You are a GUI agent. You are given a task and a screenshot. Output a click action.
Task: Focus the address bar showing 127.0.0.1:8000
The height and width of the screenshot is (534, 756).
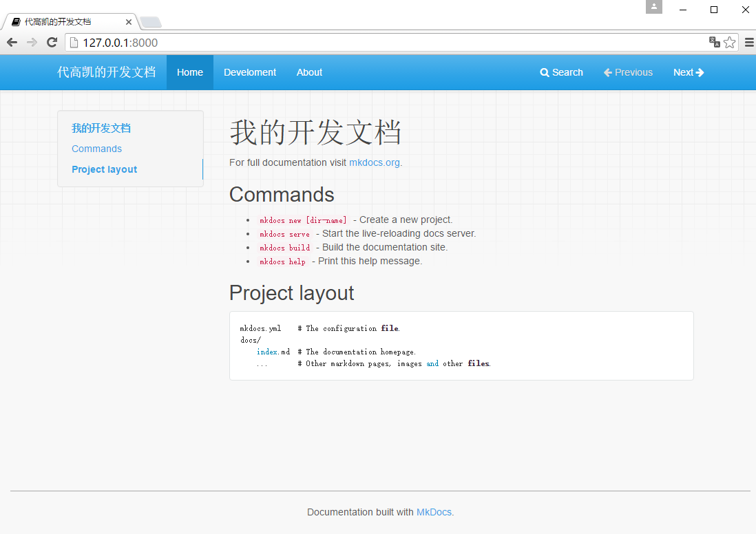tap(386, 43)
